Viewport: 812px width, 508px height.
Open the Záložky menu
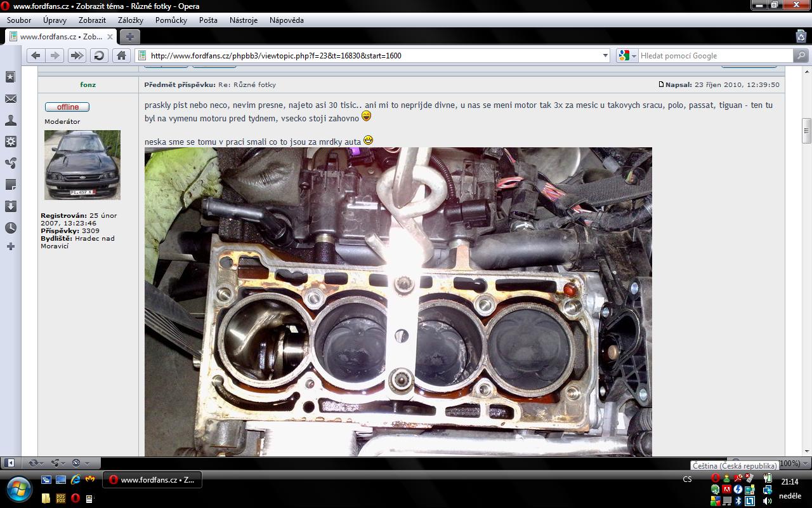(x=130, y=20)
